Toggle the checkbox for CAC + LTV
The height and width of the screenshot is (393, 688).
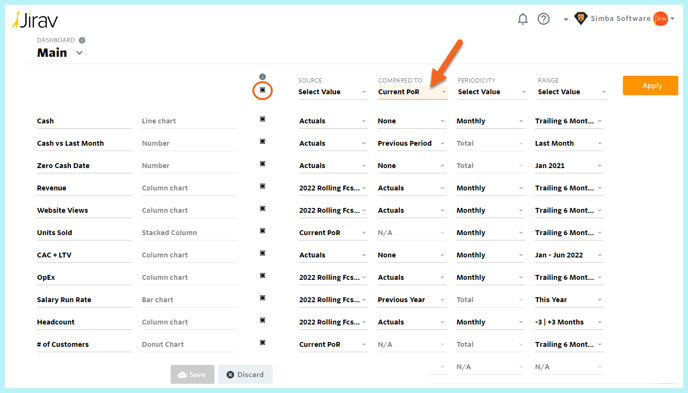[x=262, y=254]
